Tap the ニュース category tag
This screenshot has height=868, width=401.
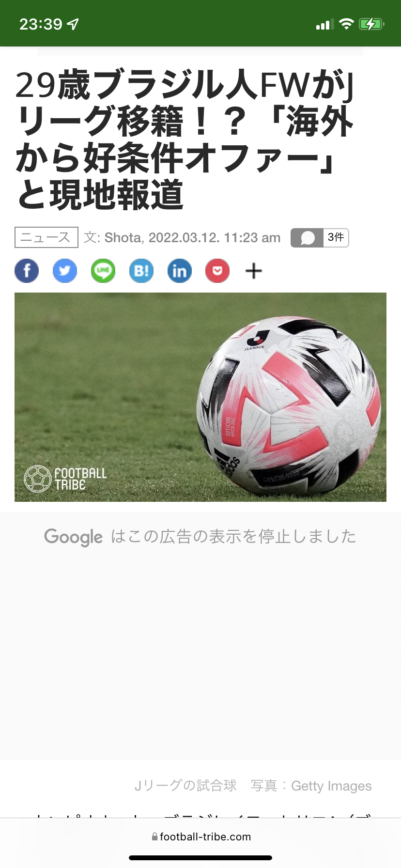click(46, 237)
